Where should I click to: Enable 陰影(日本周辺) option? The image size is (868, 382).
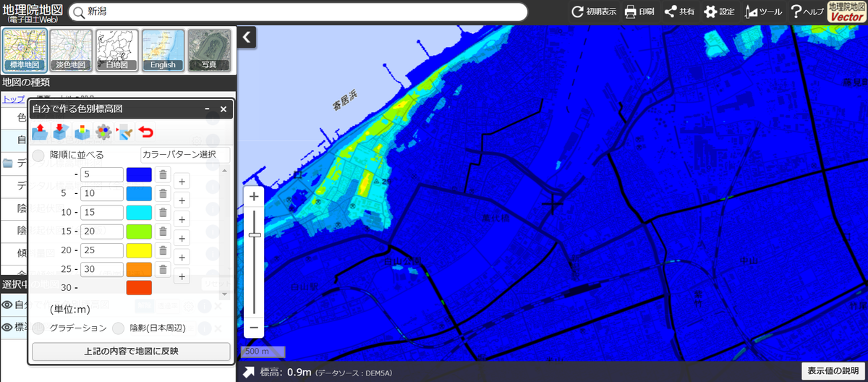[119, 328]
